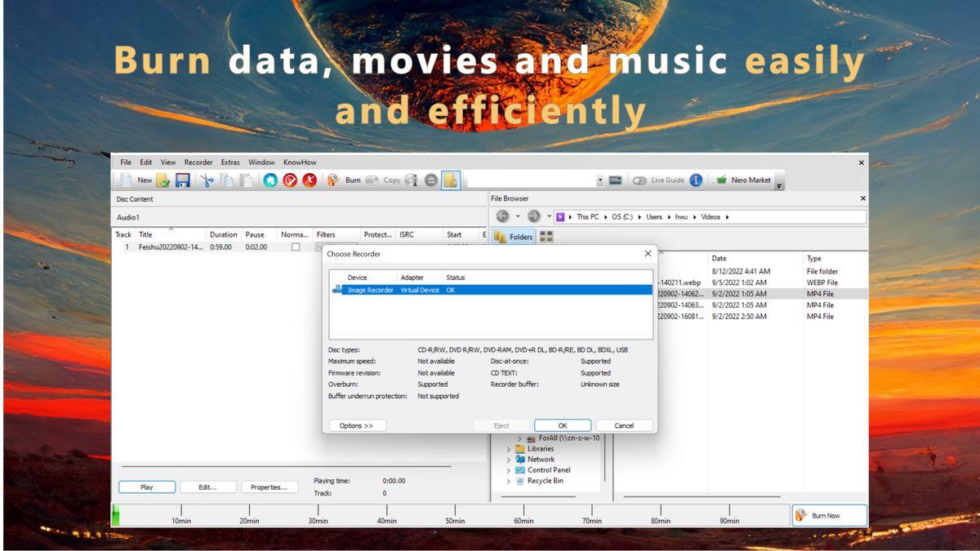Click the blue Live Guide info icon
980x551 pixels.
pyautogui.click(x=696, y=180)
